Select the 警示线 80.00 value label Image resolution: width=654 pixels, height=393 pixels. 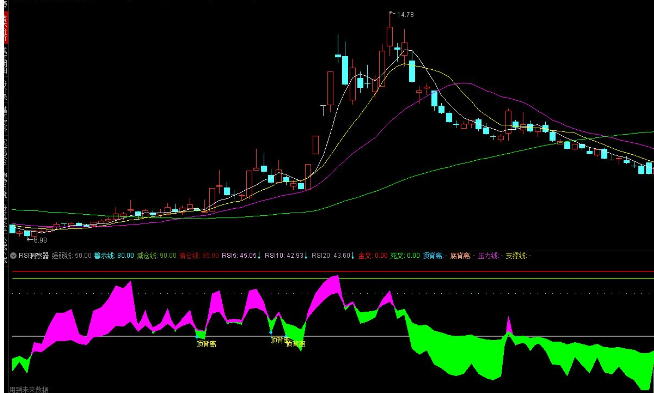point(114,256)
